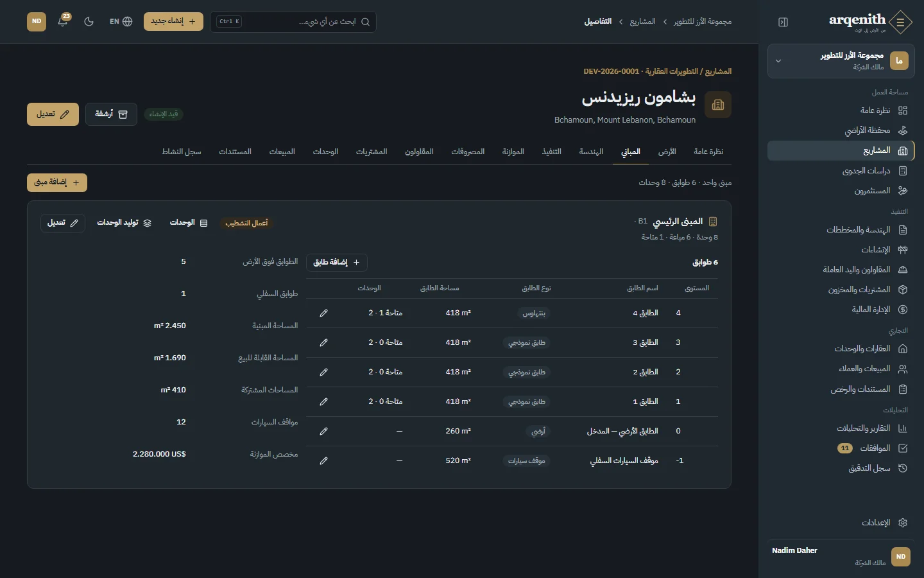Click إنشاء جديد button
Viewport: 924px width, 578px height.
coord(173,21)
